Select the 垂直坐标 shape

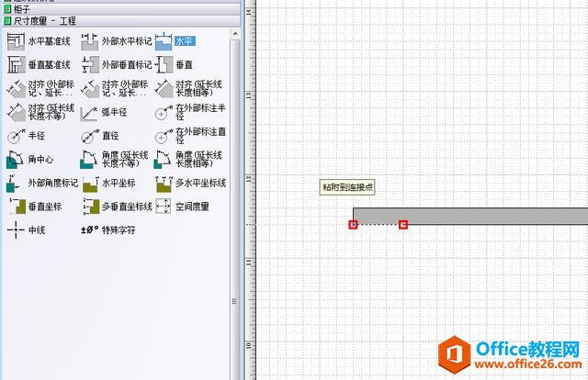[35, 207]
